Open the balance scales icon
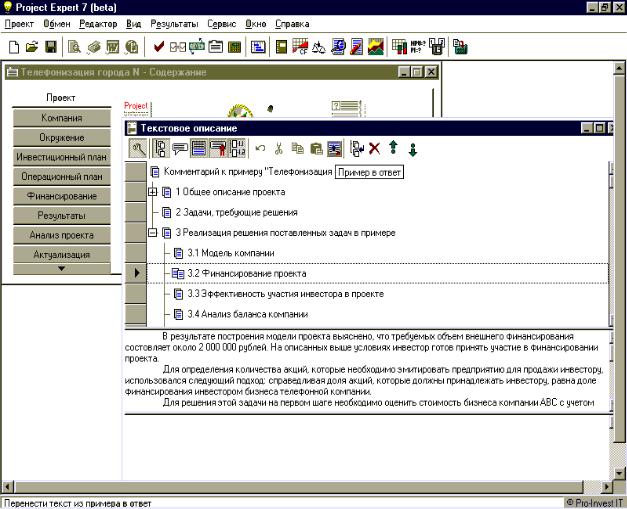The width and height of the screenshot is (627, 509). [319, 47]
